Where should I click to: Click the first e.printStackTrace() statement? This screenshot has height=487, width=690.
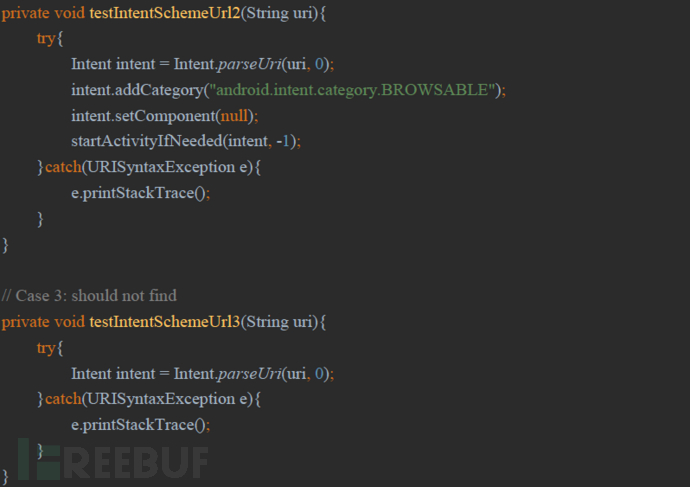point(140,193)
